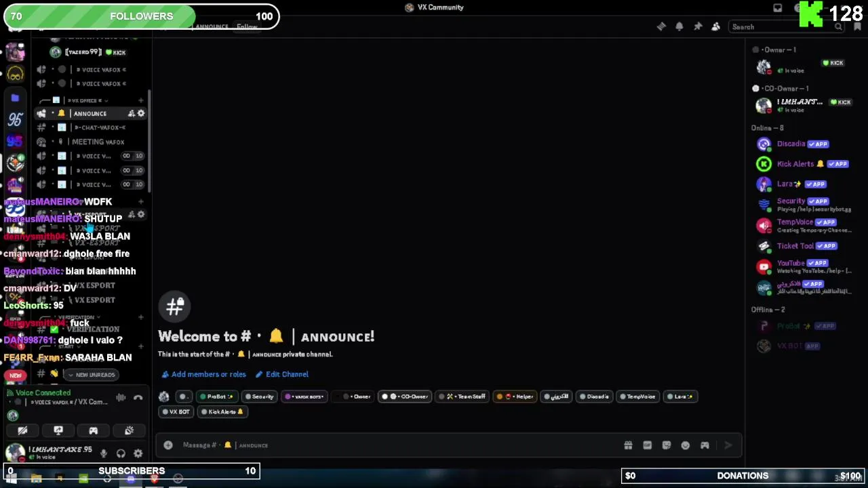Open Kick Alerts app in member list
868x488 pixels.
[x=804, y=163]
